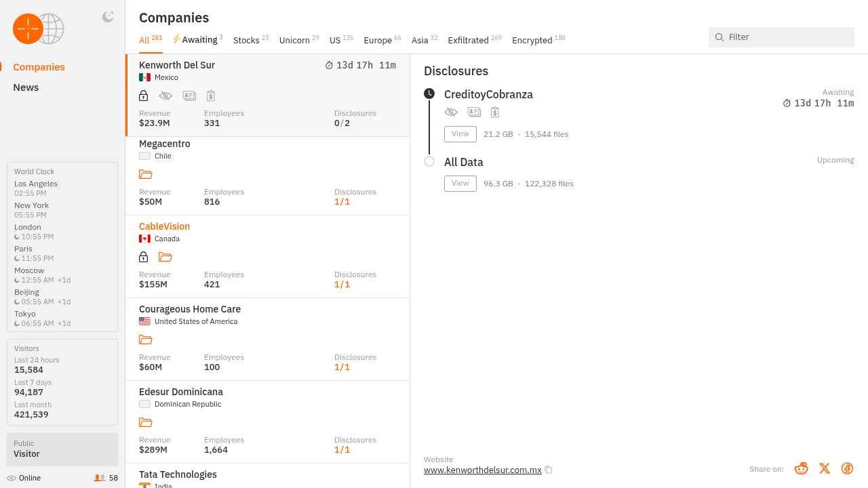868x488 pixels.
Task: Switch to the Europe tab
Action: [382, 40]
